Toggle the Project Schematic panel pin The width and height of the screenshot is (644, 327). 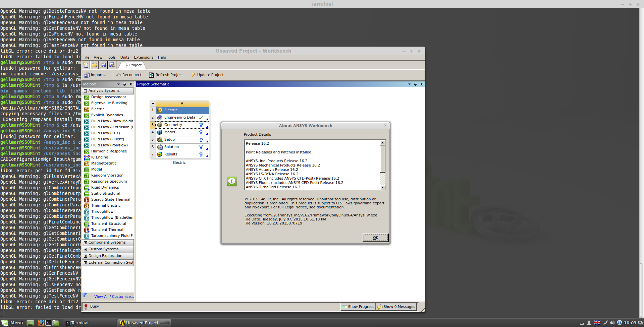(415, 84)
